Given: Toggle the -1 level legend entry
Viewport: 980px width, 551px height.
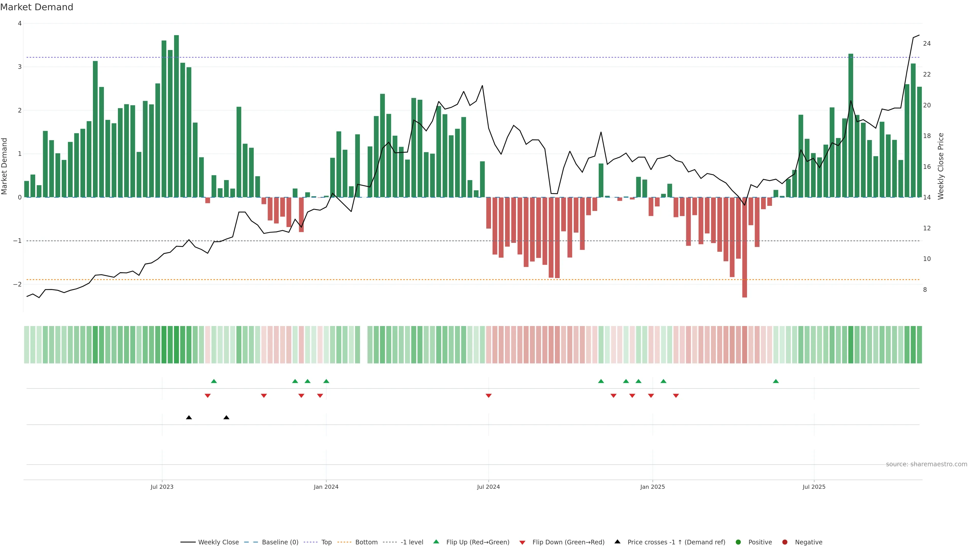Looking at the screenshot, I should pos(412,542).
